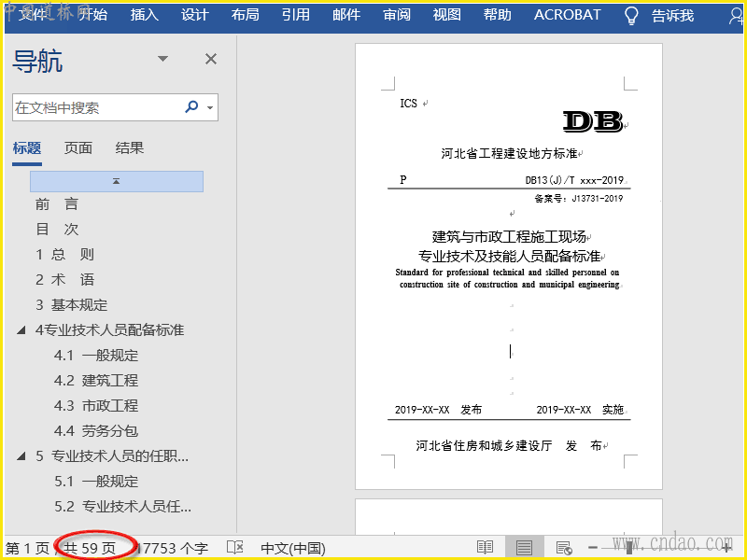Open the search options dropdown arrow
747x560 pixels.
210,108
